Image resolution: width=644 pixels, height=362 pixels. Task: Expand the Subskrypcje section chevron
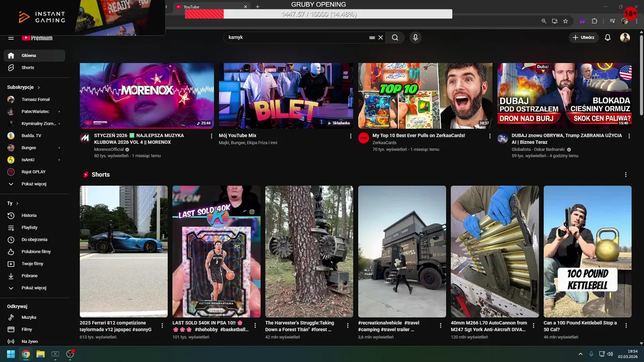[x=39, y=87]
